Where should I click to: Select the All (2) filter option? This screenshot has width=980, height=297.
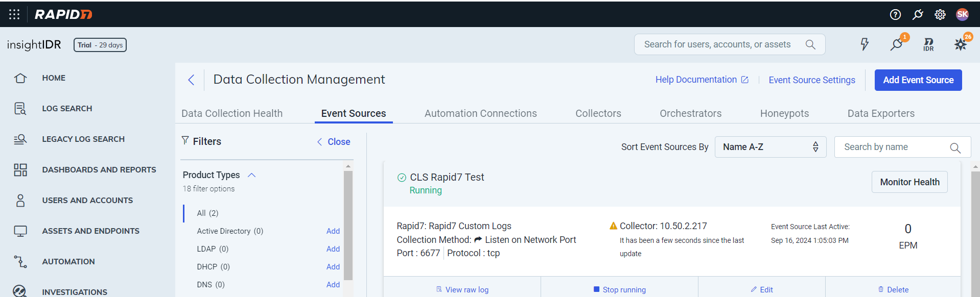pos(208,213)
